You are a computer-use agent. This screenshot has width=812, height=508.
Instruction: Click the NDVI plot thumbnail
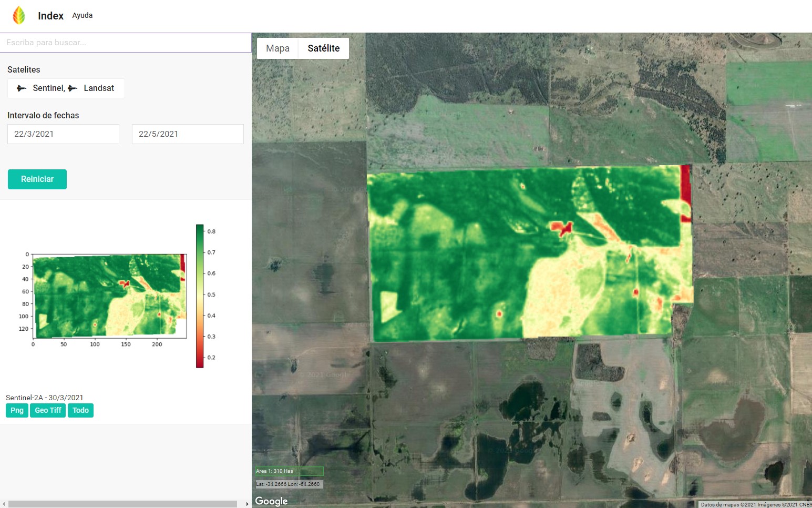click(x=109, y=296)
